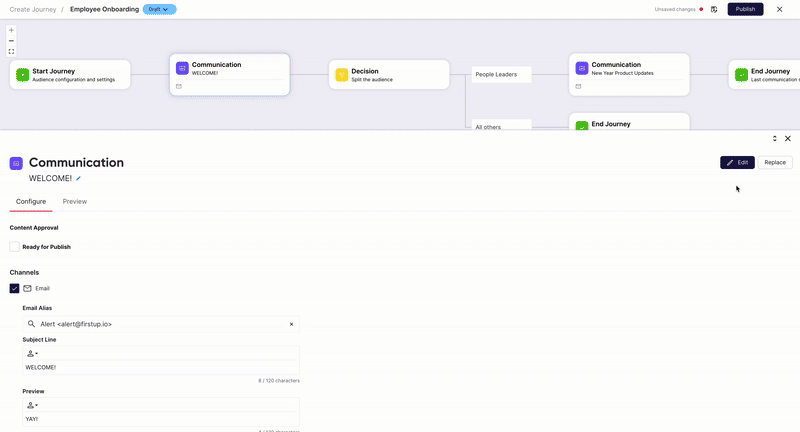
Task: Click the Replace button
Action: point(775,162)
